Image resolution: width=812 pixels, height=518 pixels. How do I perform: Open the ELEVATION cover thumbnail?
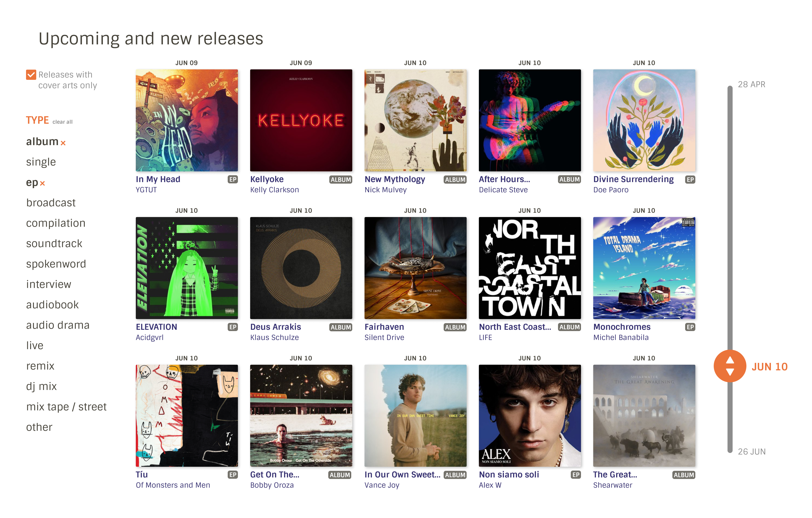[187, 268]
